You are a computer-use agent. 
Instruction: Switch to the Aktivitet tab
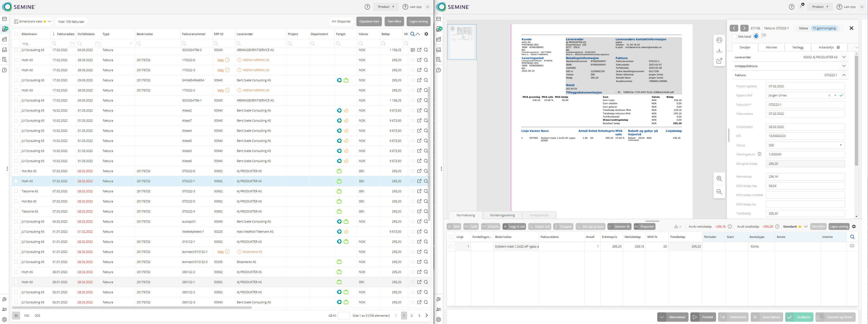(x=771, y=47)
